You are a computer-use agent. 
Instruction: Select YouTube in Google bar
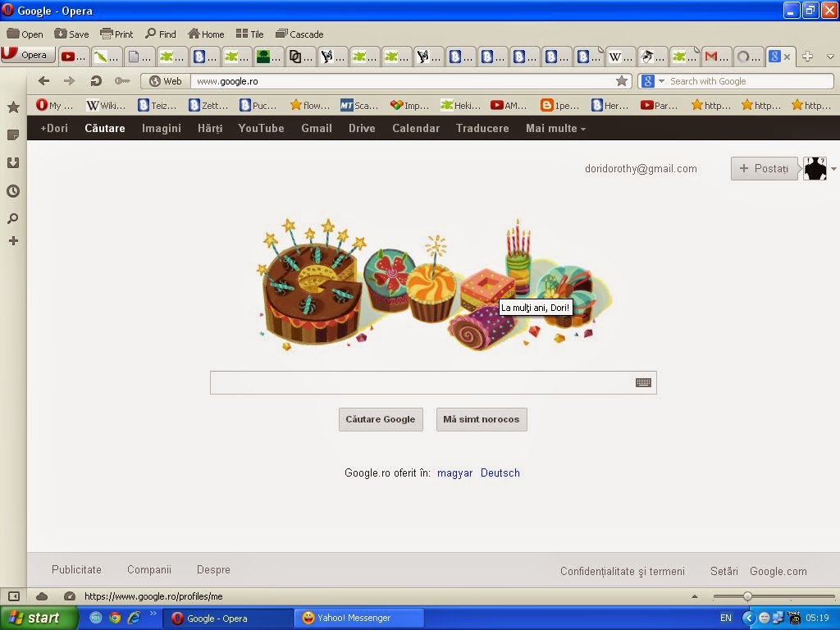point(261,129)
